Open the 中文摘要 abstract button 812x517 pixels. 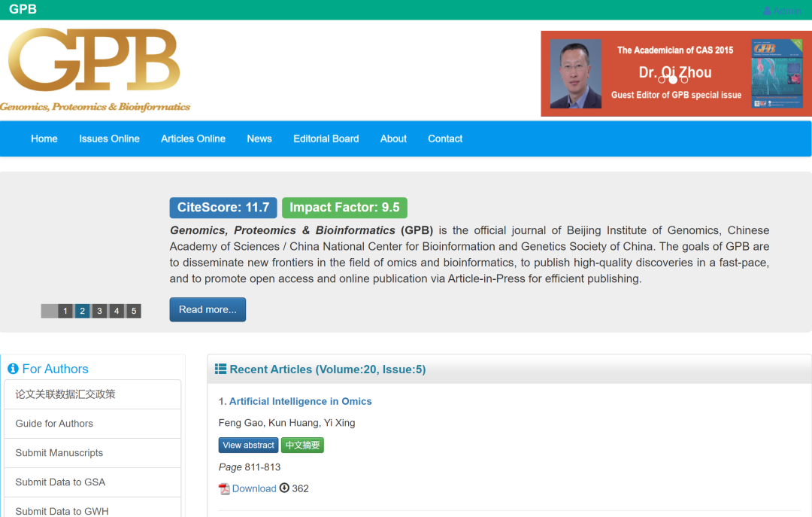tap(302, 445)
